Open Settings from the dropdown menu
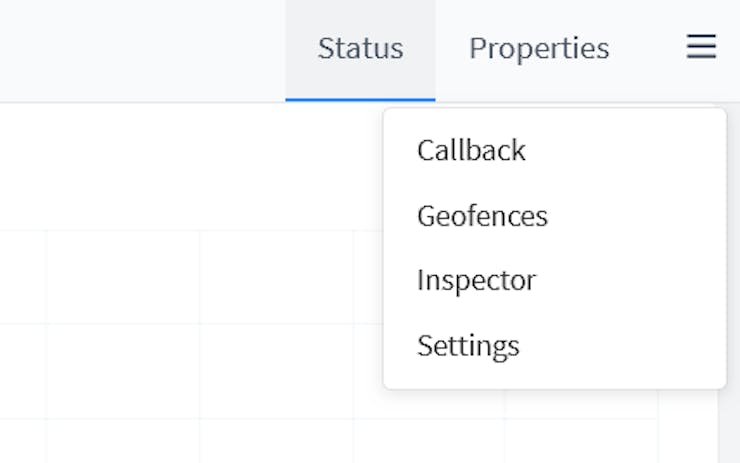 [x=468, y=346]
